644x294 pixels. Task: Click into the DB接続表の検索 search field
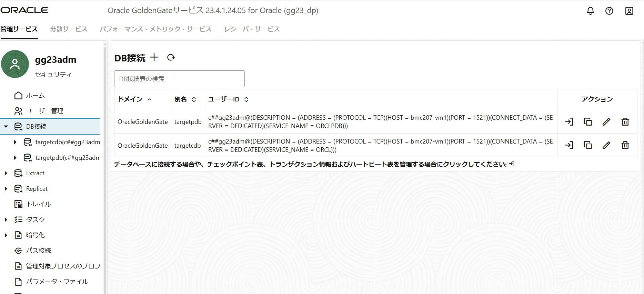(x=179, y=79)
